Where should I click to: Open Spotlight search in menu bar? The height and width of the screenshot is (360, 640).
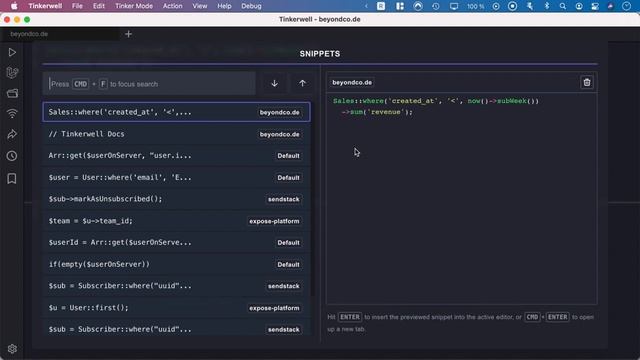coord(562,6)
